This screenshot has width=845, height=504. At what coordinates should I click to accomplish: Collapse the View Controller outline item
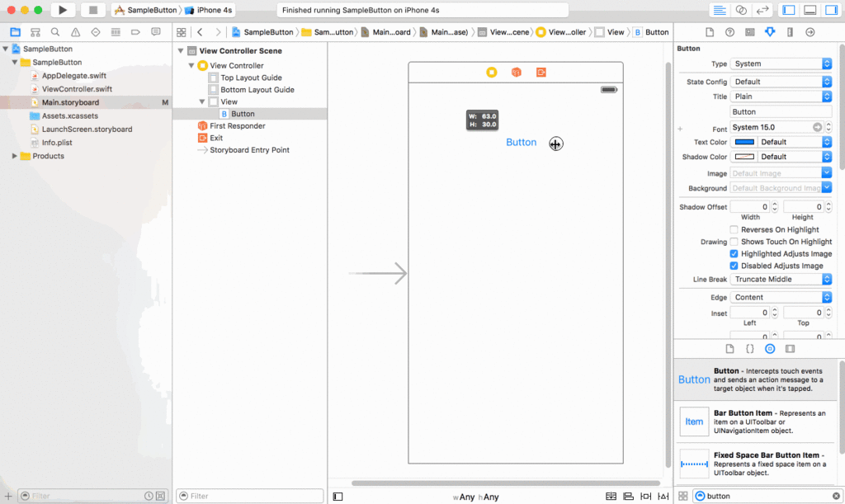click(191, 65)
